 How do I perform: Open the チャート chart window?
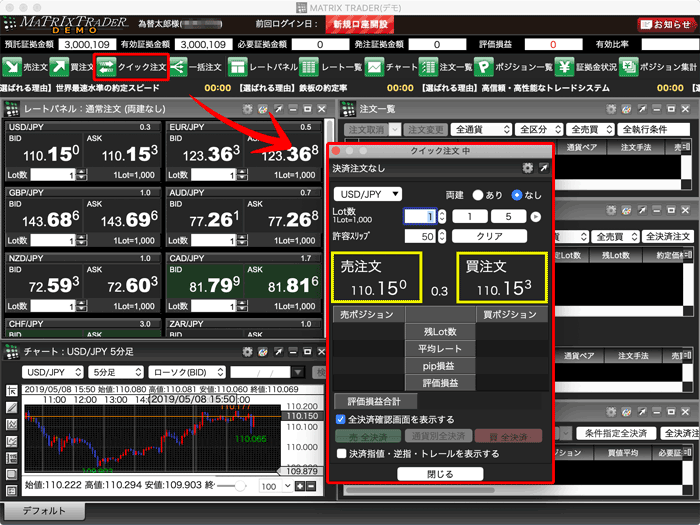click(391, 67)
